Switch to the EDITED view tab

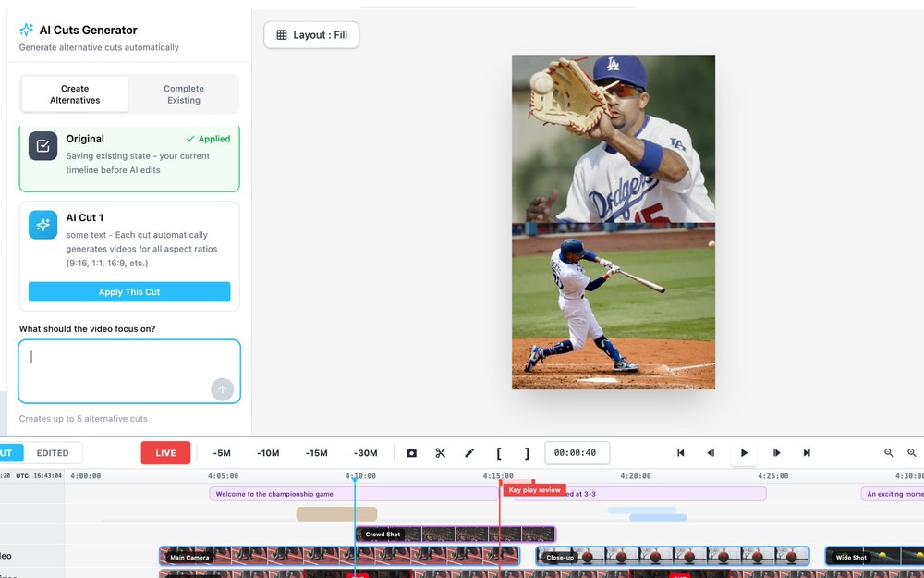(53, 453)
